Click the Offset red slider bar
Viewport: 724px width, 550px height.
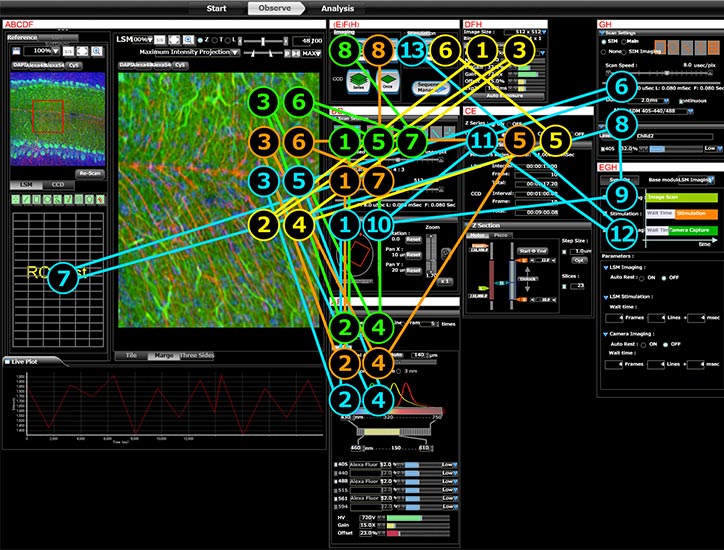[x=393, y=533]
